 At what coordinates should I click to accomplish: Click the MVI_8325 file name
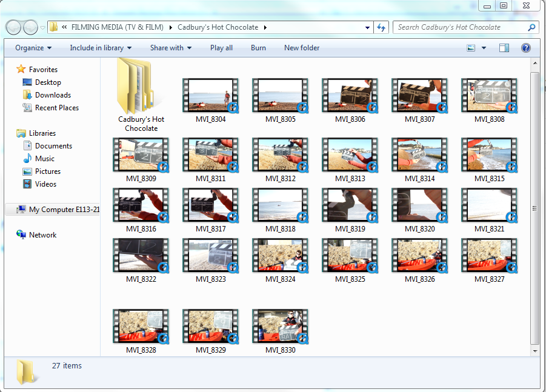click(x=350, y=279)
